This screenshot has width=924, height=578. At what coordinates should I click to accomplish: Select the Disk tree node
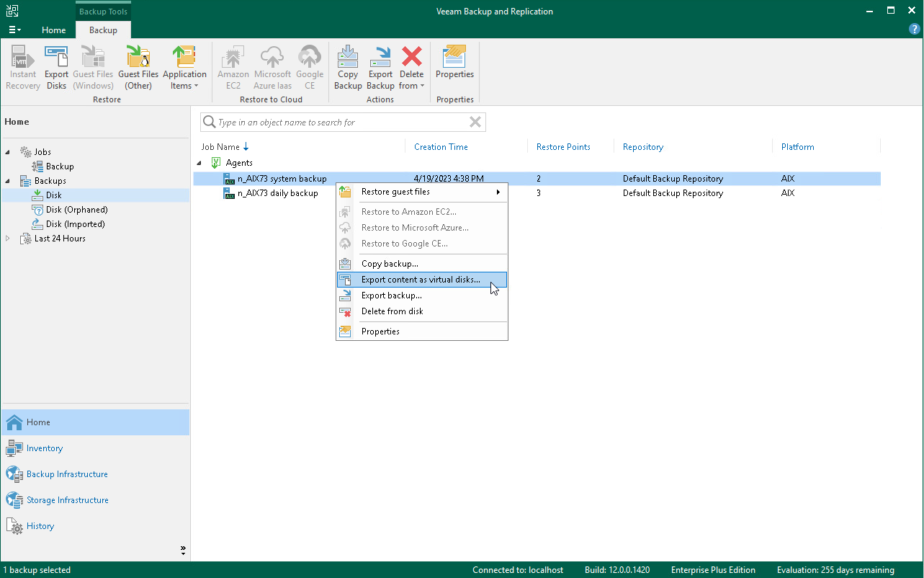pos(54,195)
